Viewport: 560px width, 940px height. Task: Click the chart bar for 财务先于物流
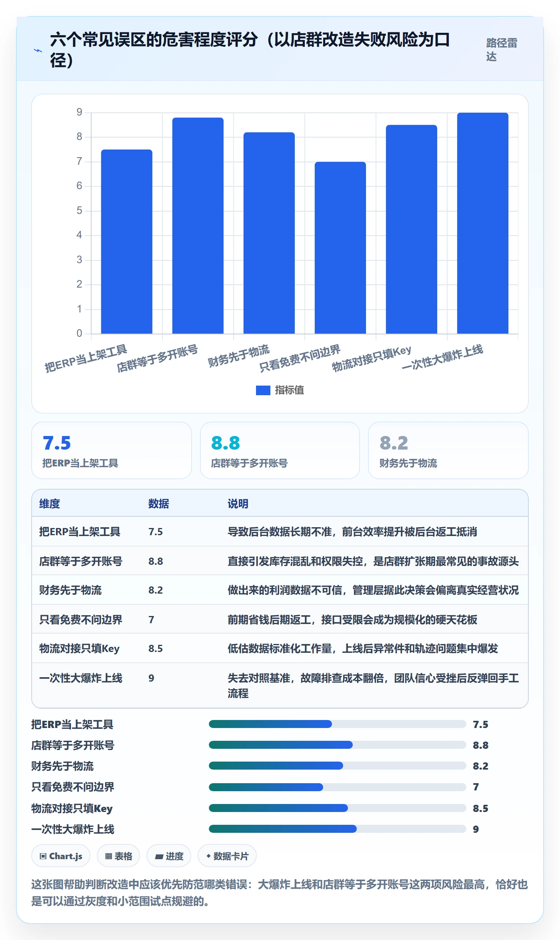(x=269, y=233)
